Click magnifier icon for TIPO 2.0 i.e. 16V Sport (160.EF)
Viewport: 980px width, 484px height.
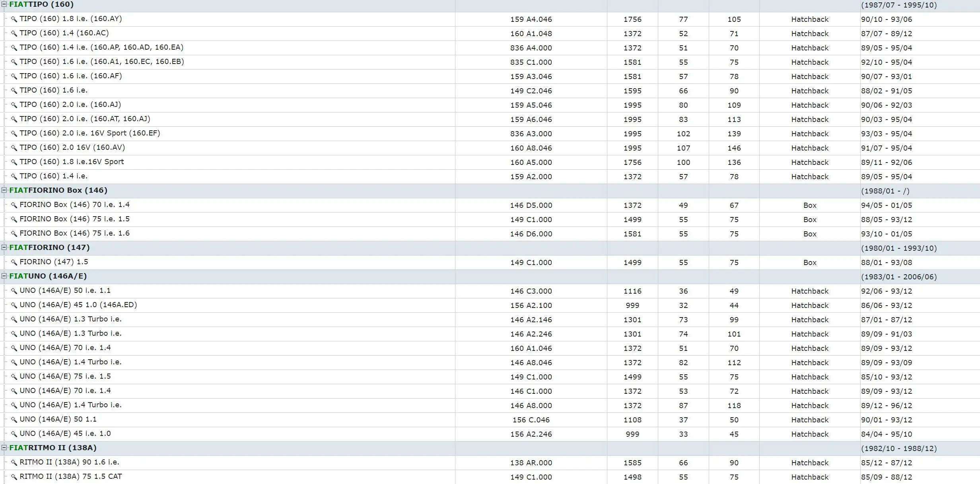coord(14,134)
